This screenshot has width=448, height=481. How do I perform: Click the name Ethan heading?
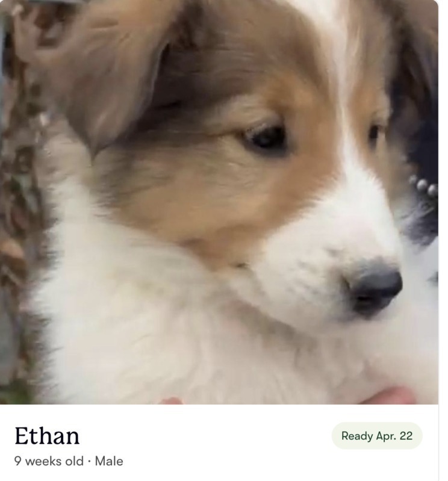47,436
